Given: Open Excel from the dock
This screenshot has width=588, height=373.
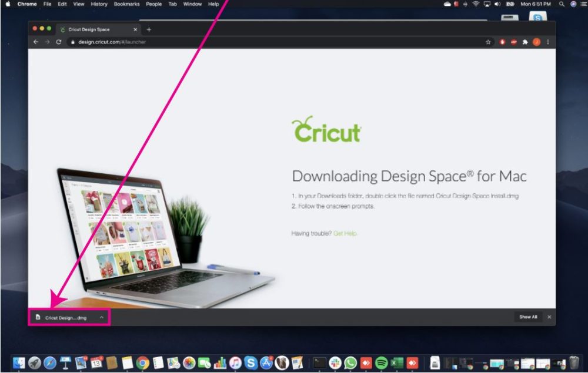Looking at the screenshot, I should click(397, 362).
